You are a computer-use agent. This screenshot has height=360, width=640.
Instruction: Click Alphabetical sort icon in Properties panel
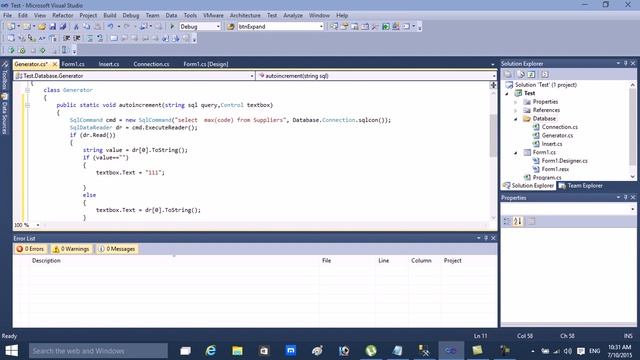(x=518, y=221)
